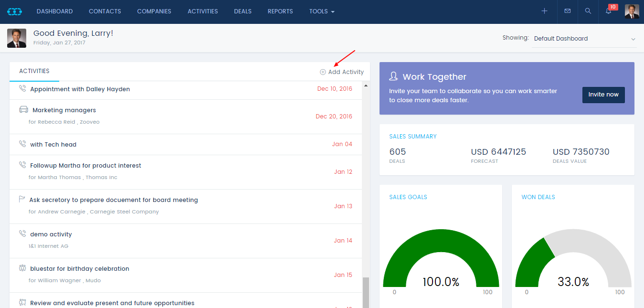644x308 pixels.
Task: Expand the Tools dropdown menu
Action: pos(322,11)
